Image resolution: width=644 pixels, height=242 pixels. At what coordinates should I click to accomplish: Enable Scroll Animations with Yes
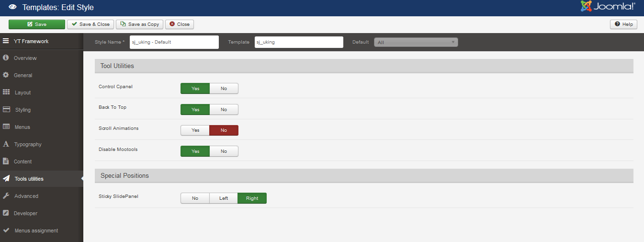pos(195,130)
